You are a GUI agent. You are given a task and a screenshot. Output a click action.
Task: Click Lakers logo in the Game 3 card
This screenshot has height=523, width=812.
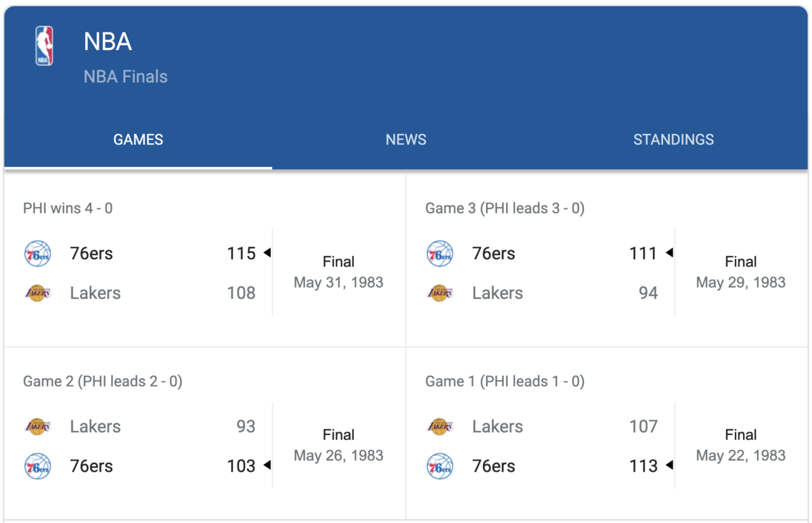(x=440, y=293)
